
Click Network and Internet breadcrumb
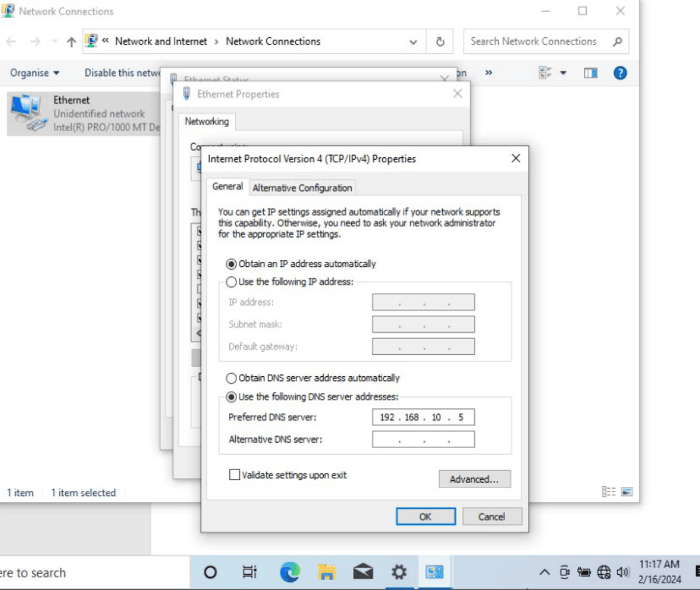(161, 41)
